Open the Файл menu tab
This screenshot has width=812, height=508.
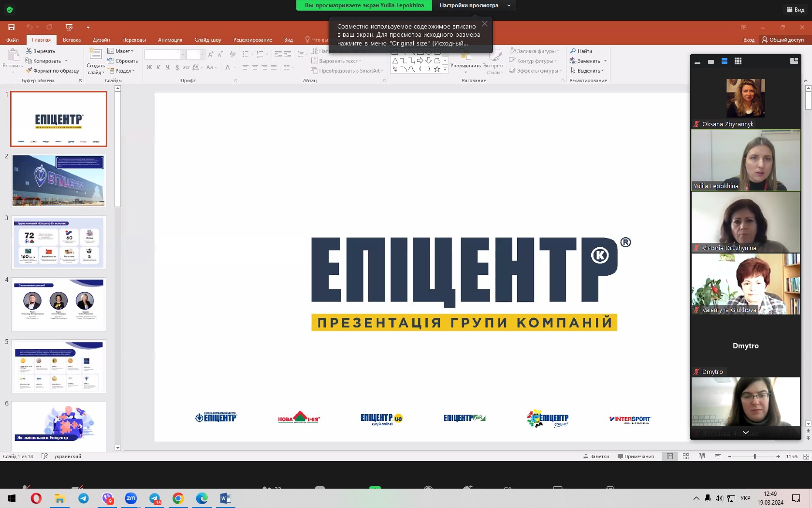point(13,40)
